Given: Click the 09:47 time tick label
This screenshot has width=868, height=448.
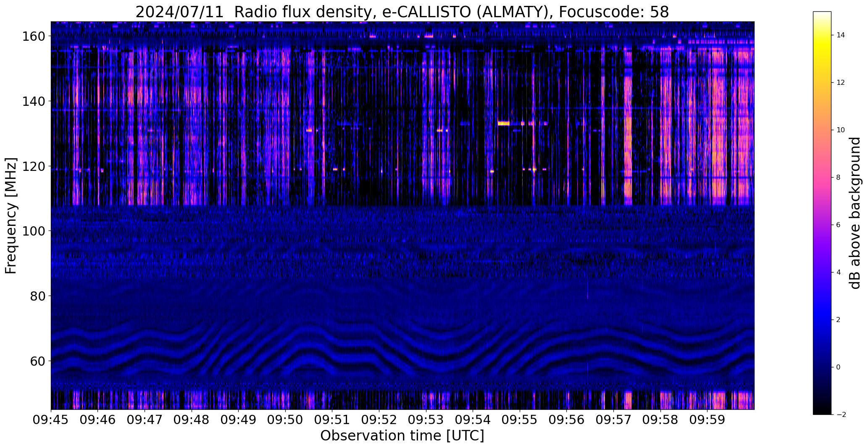Looking at the screenshot, I should (x=145, y=419).
